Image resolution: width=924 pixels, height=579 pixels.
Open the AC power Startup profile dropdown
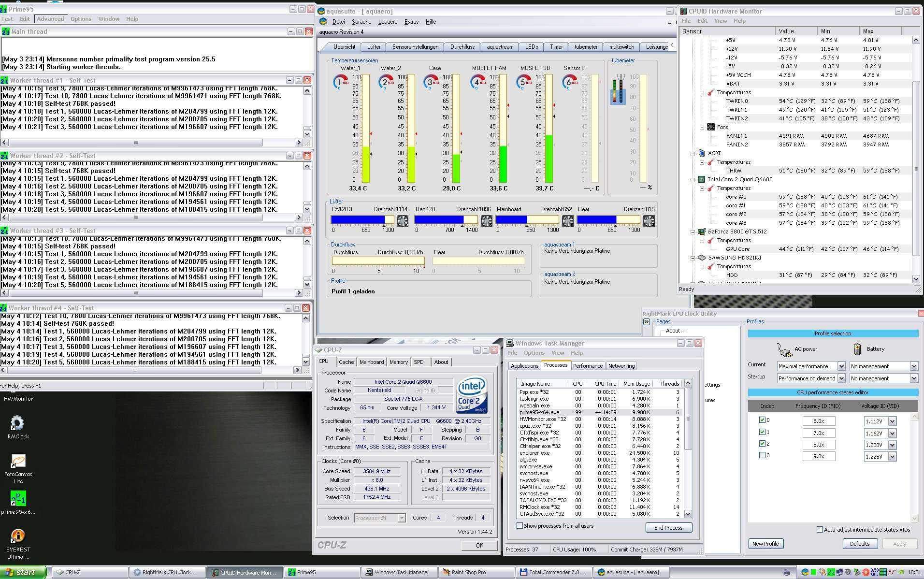841,378
